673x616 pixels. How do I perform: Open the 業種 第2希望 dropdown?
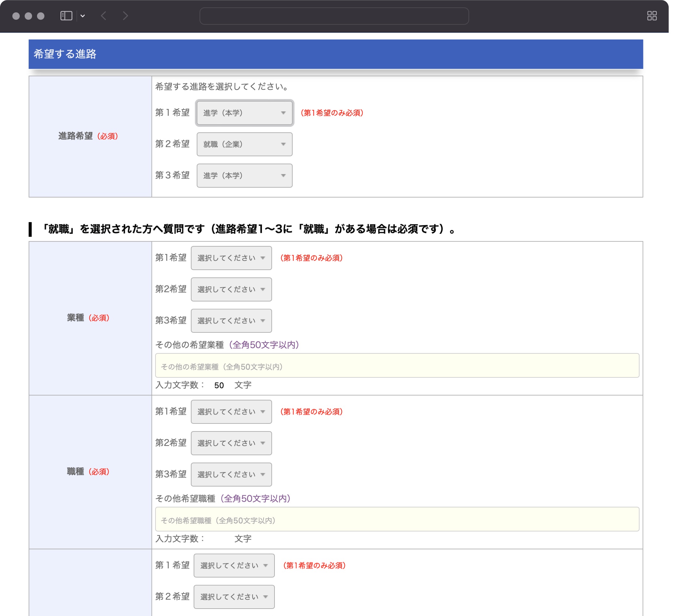[x=231, y=289]
